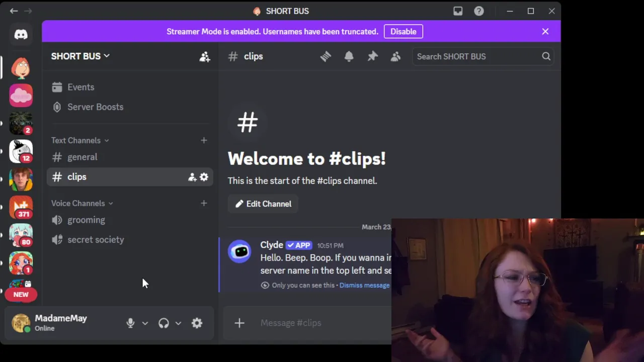Viewport: 644px width, 362px height.
Task: Create a new text channel with plus
Action: [x=204, y=140]
